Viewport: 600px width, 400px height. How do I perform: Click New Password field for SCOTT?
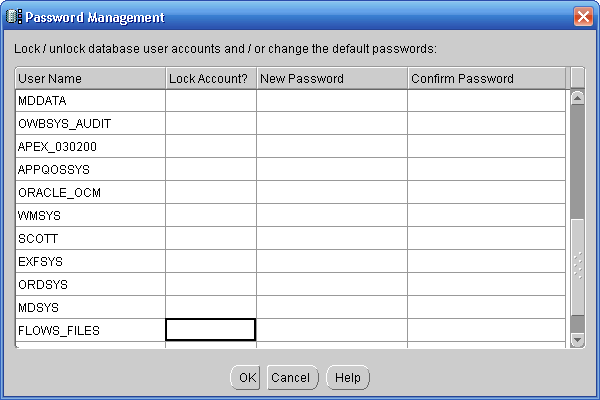[x=332, y=238]
